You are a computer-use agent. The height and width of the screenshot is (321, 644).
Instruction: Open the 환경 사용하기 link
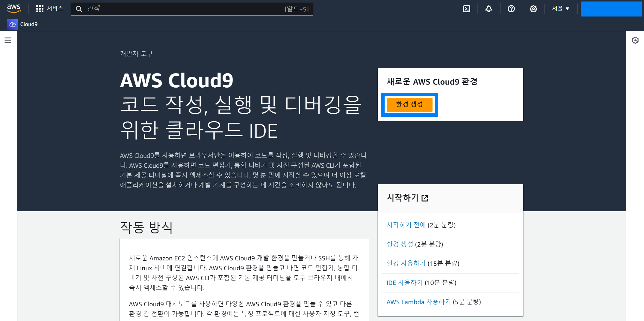[406, 263]
